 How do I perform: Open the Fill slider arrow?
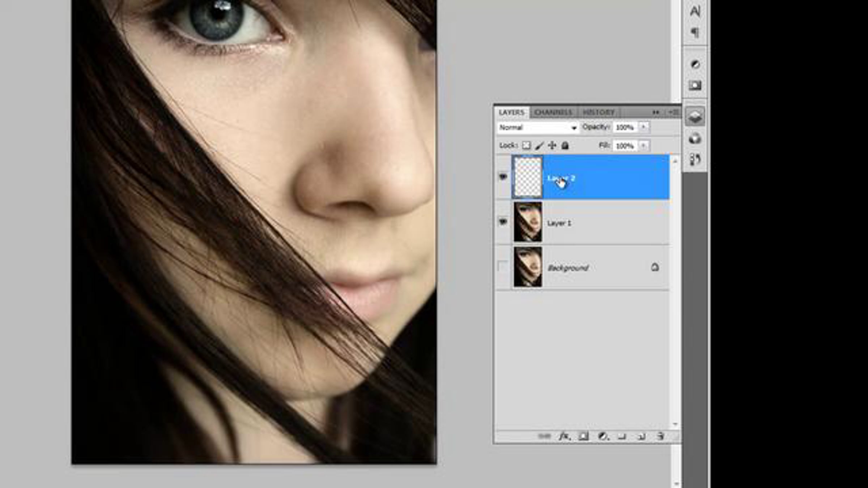click(x=643, y=145)
